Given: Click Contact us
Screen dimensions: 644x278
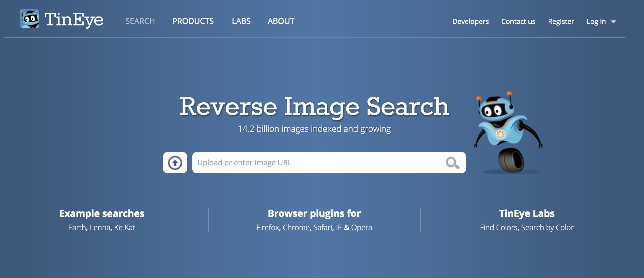Looking at the screenshot, I should [x=518, y=22].
